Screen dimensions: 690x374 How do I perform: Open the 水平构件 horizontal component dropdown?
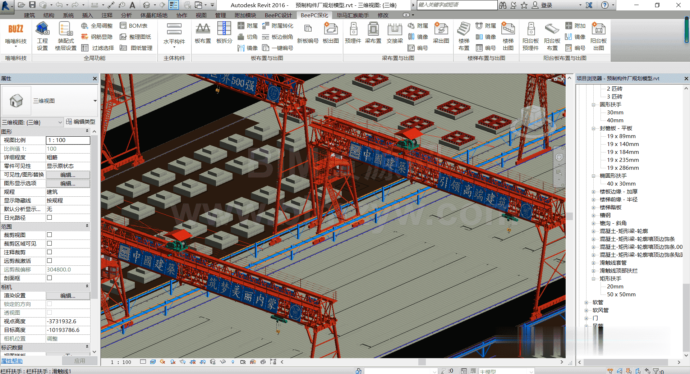[x=174, y=35]
